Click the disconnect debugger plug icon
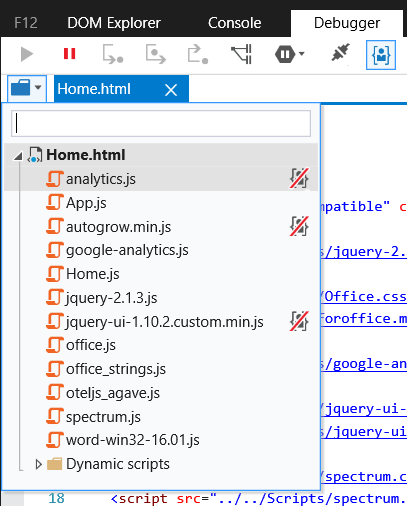 [x=340, y=52]
